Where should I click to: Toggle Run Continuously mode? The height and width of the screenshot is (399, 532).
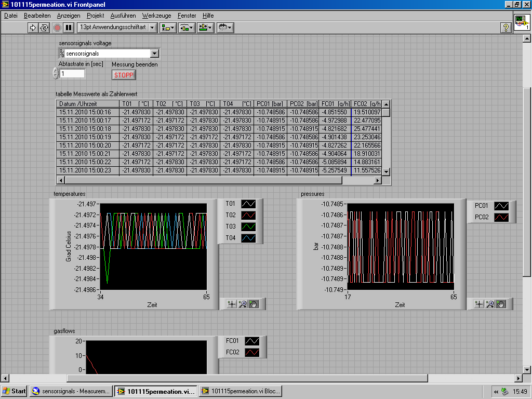(44, 28)
